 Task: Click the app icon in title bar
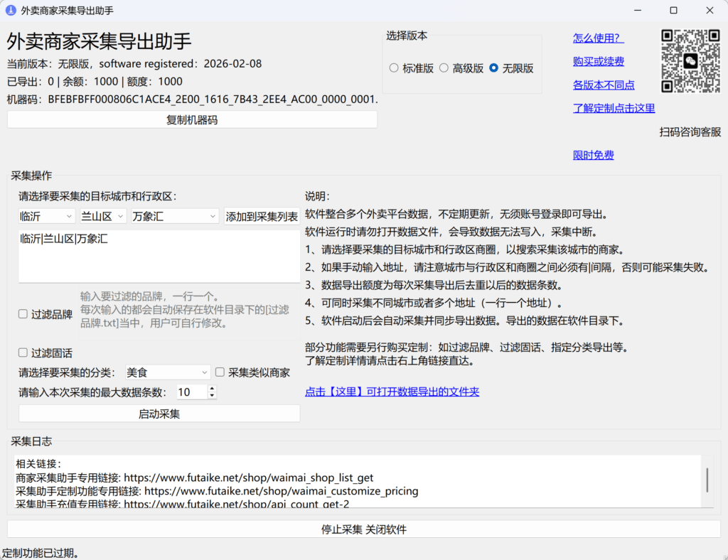coord(10,10)
